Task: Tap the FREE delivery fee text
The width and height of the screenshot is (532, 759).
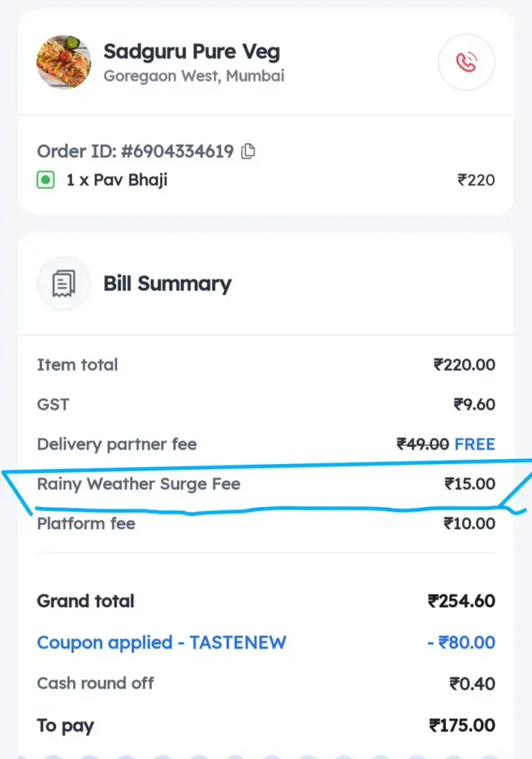Action: click(474, 445)
